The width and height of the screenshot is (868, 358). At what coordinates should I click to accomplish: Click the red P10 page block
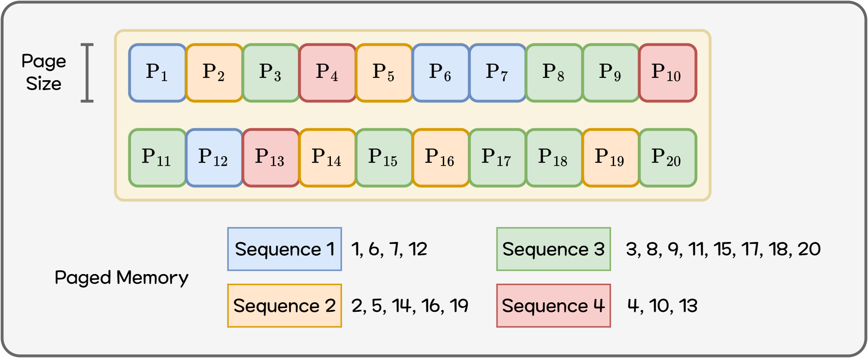tap(667, 73)
